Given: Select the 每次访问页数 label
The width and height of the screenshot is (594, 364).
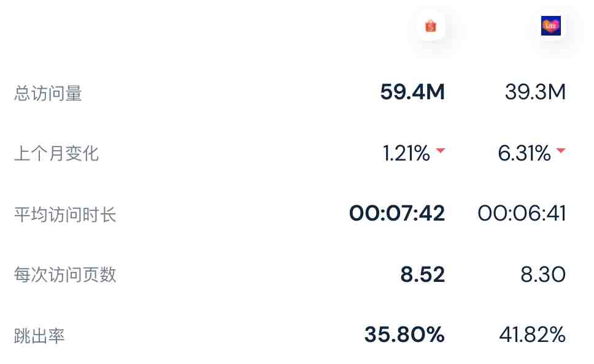Looking at the screenshot, I should pyautogui.click(x=65, y=275).
